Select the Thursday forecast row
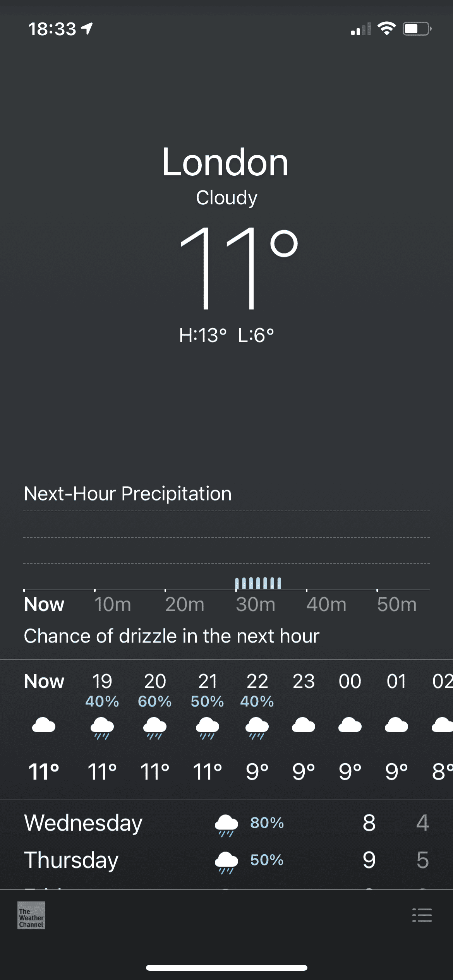Screen dimensions: 453x980 (226, 860)
